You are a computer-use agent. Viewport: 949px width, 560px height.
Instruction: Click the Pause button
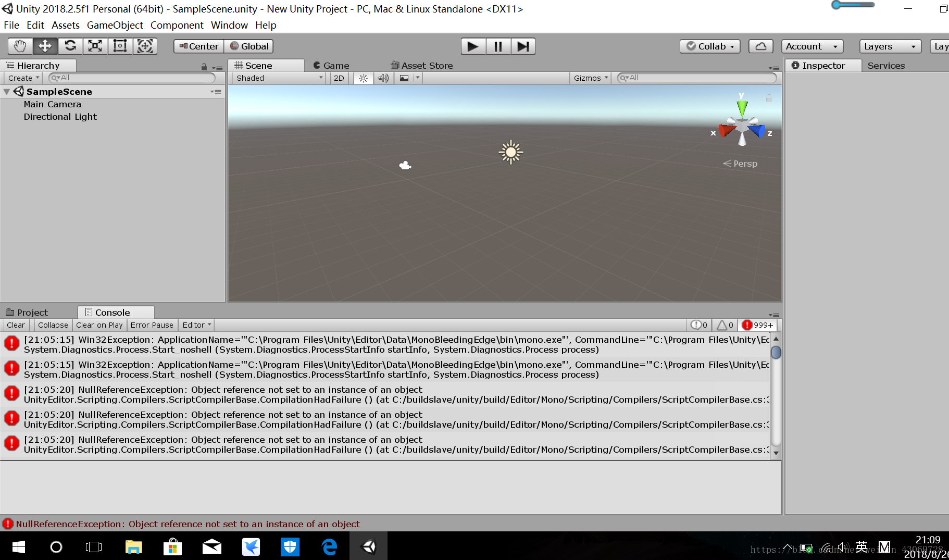[x=498, y=46]
